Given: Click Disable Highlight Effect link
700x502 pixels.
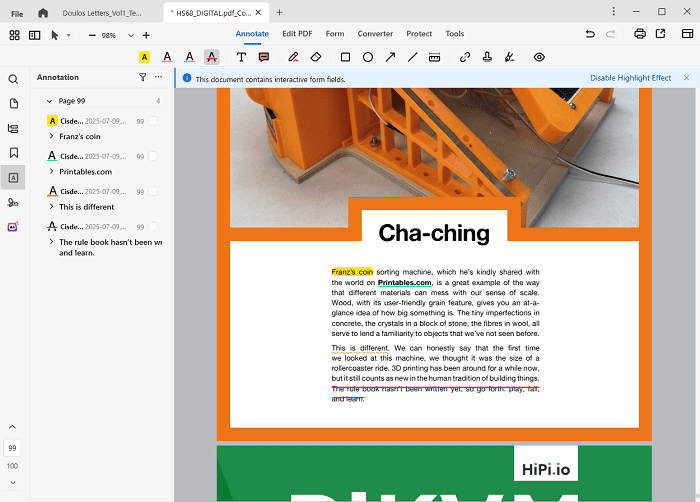Looking at the screenshot, I should click(x=630, y=77).
